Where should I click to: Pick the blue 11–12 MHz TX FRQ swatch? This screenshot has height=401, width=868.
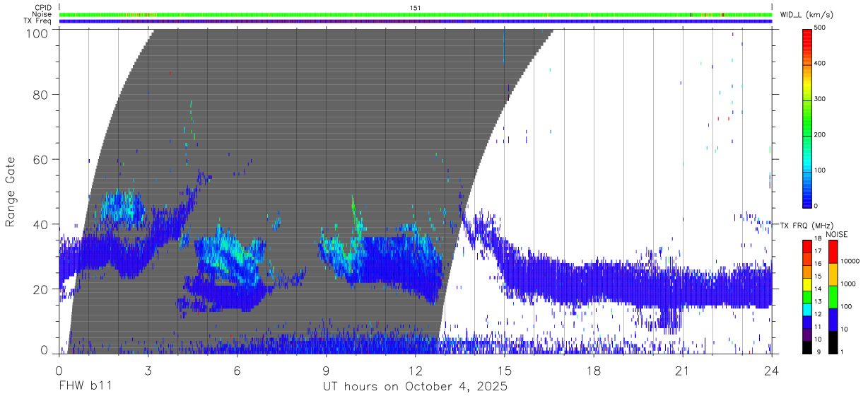pyautogui.click(x=807, y=322)
